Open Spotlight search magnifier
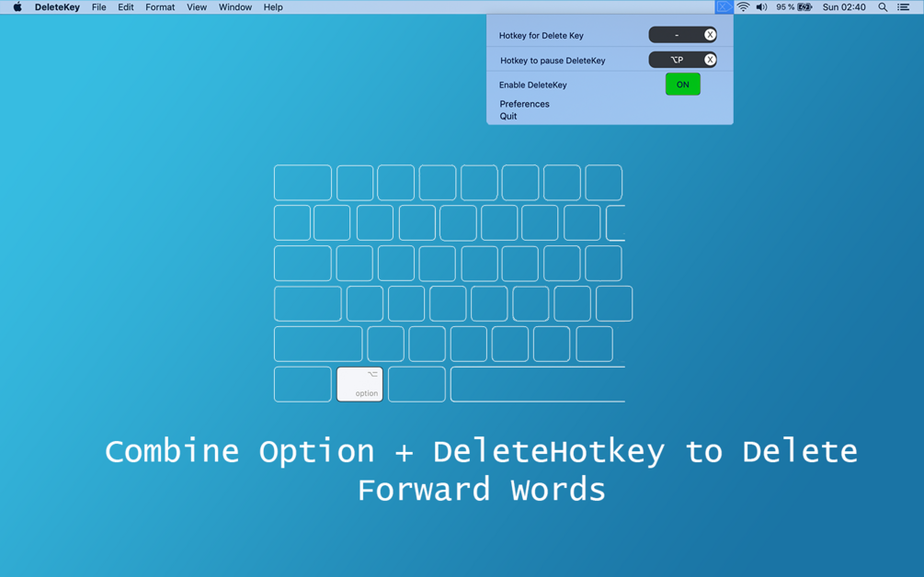Screen dimensions: 924x577 tap(883, 7)
